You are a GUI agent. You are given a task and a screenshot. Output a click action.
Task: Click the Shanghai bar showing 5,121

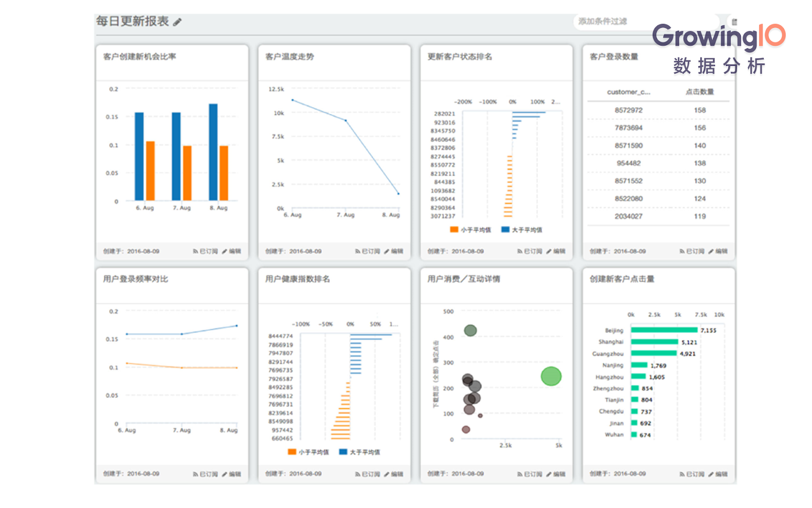coord(655,342)
